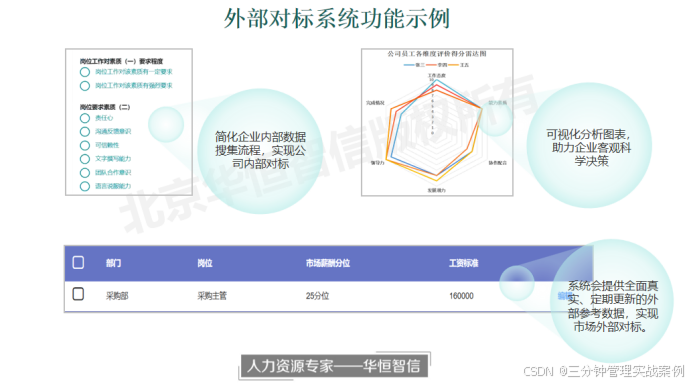Pick the 文字撰写能力 radio option
This screenshot has height=385, width=692.
(85, 159)
